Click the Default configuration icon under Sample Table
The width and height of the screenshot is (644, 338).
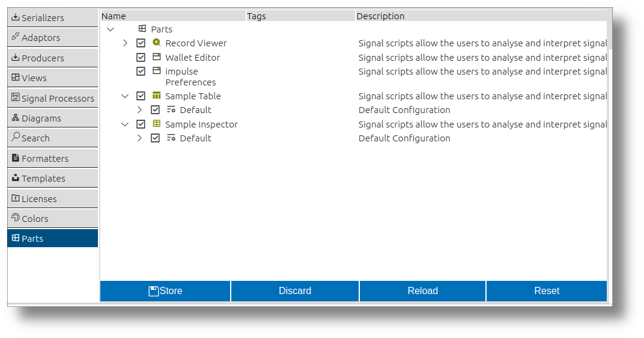[171, 109]
